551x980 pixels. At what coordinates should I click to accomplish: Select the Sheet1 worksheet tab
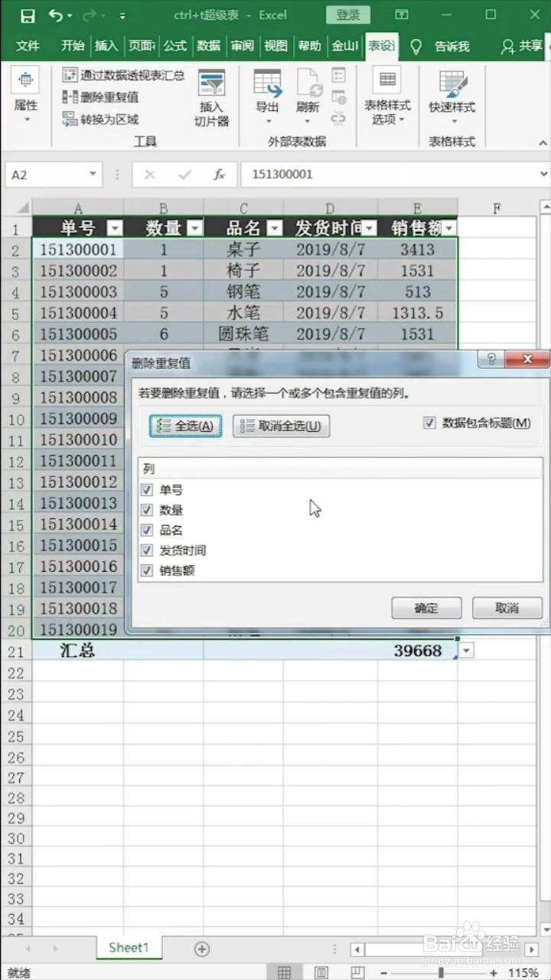click(x=129, y=948)
